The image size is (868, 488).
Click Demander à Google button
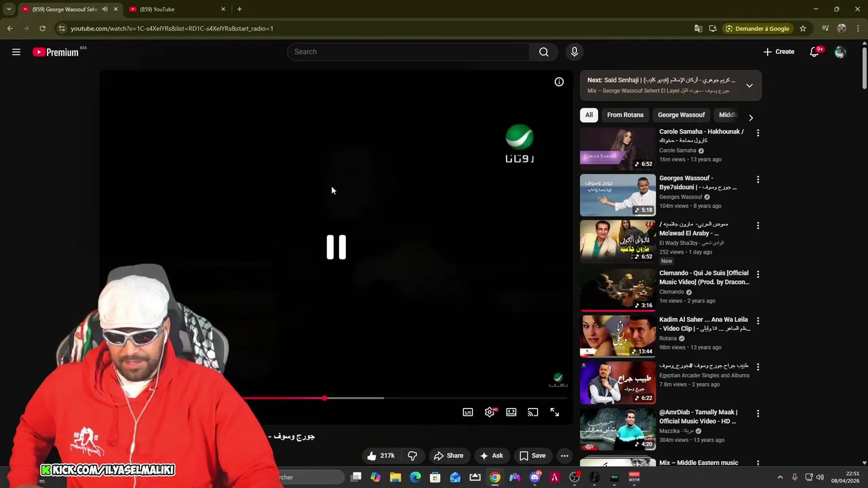pos(757,28)
